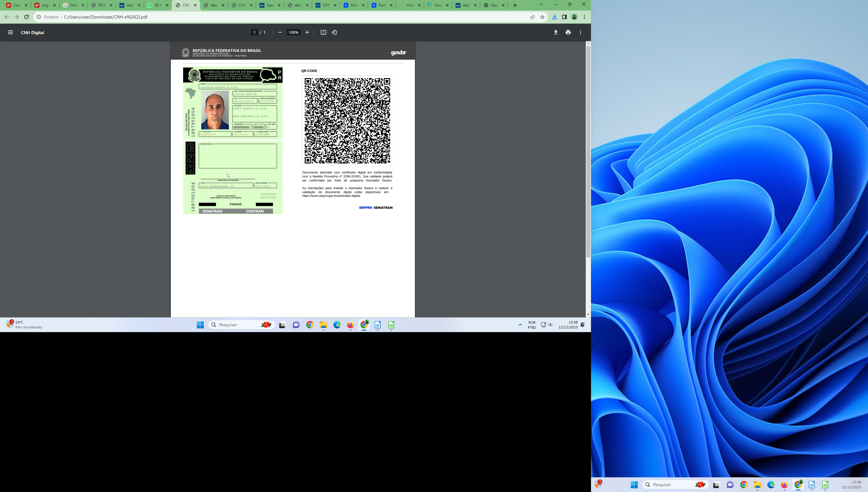Download the CNH Digital PDF
The width and height of the screenshot is (868, 492).
[x=556, y=32]
